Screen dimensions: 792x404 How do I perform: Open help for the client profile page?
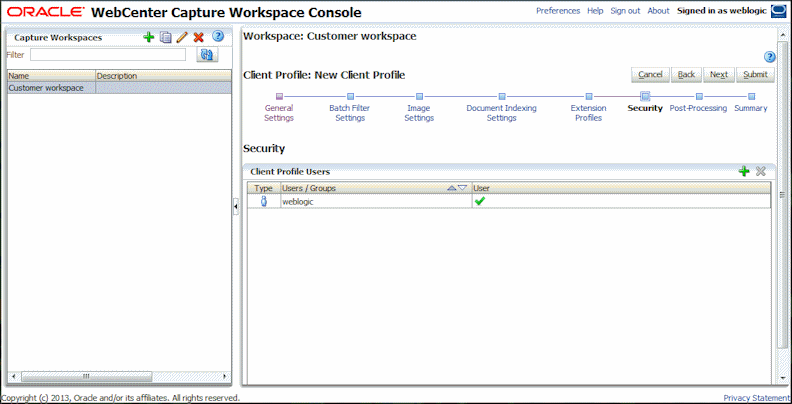770,57
